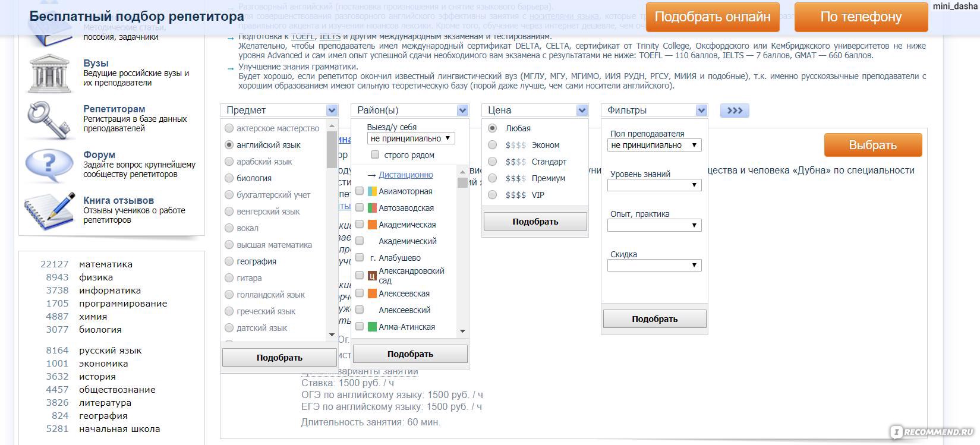The width and height of the screenshot is (980, 445).
Task: Click Подобрать under the subject list
Action: click(279, 358)
